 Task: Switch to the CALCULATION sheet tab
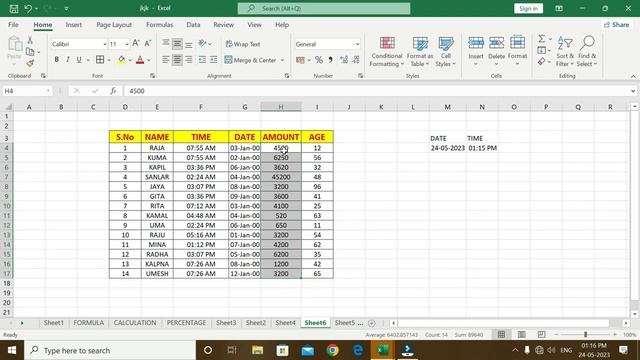[135, 322]
